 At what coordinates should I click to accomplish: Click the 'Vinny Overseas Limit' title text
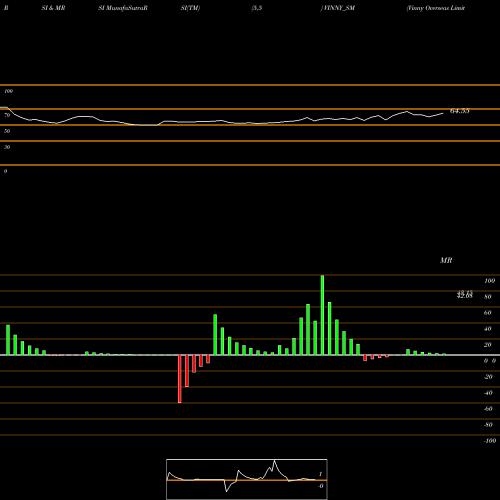click(x=436, y=8)
